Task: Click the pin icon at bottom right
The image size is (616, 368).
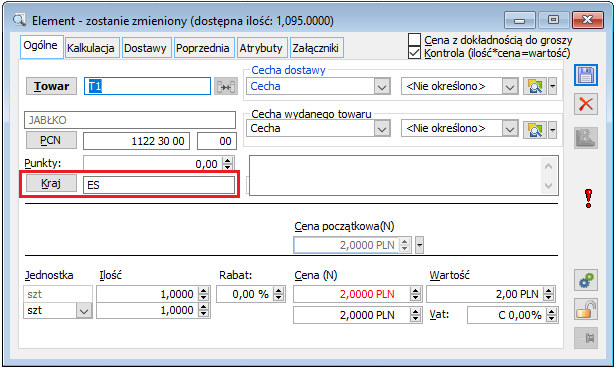Action: [586, 338]
